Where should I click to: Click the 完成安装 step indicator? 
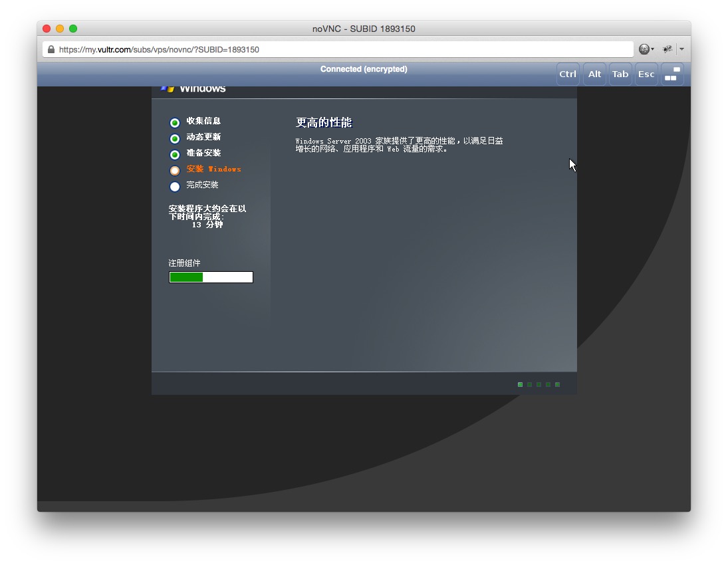click(x=175, y=187)
